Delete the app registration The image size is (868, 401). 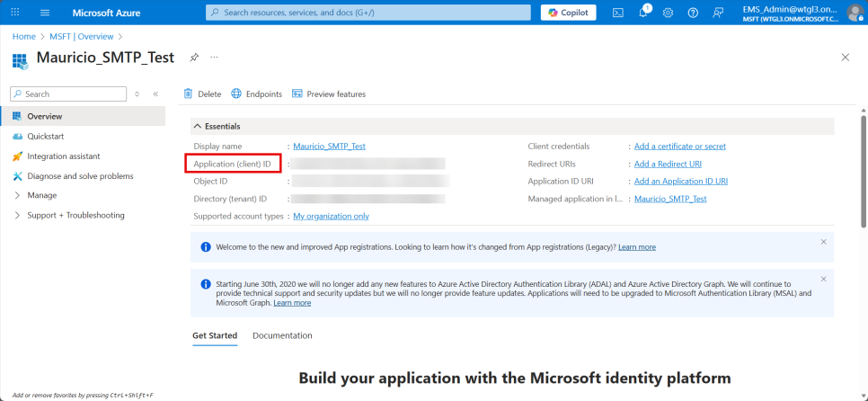[202, 94]
